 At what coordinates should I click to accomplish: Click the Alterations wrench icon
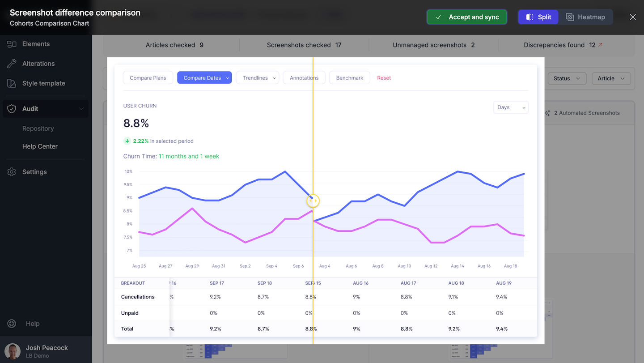(12, 64)
